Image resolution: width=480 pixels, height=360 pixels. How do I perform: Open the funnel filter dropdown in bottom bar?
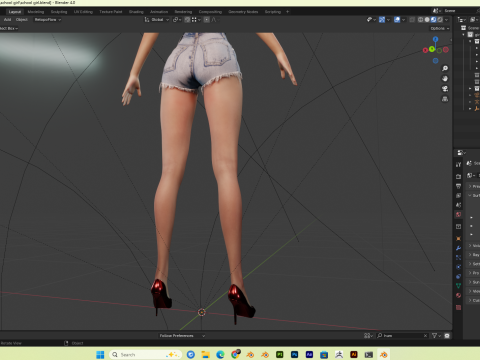436,336
